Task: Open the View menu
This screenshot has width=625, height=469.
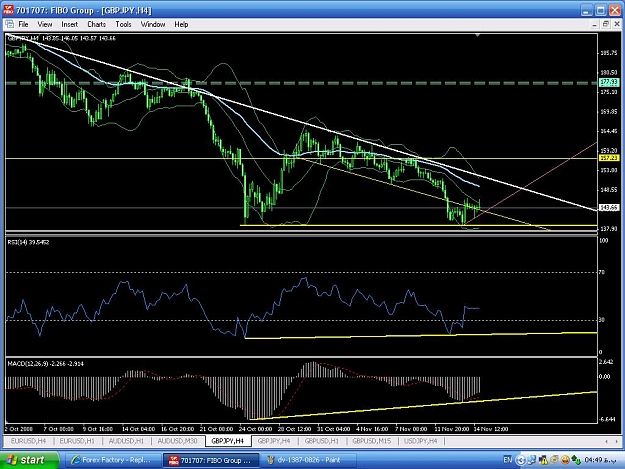Action: click(x=45, y=24)
